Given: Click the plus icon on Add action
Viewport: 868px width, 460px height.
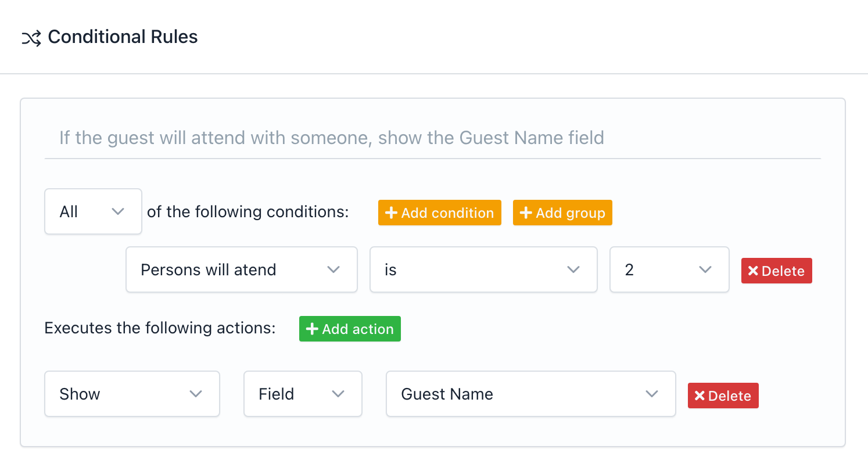Looking at the screenshot, I should click(x=312, y=329).
